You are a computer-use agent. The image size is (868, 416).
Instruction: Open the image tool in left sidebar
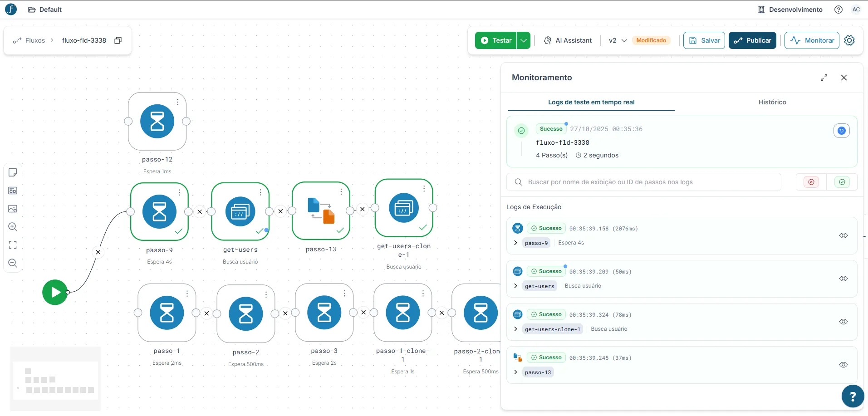click(13, 209)
